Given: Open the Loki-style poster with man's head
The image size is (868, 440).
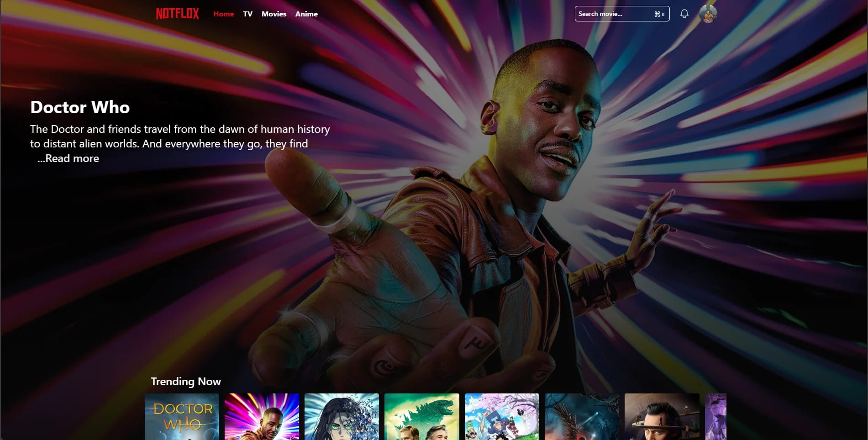Looking at the screenshot, I should (x=662, y=417).
